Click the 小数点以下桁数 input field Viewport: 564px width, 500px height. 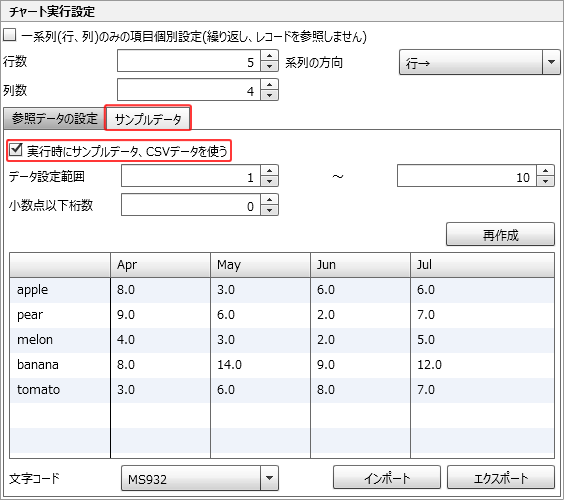click(191, 205)
